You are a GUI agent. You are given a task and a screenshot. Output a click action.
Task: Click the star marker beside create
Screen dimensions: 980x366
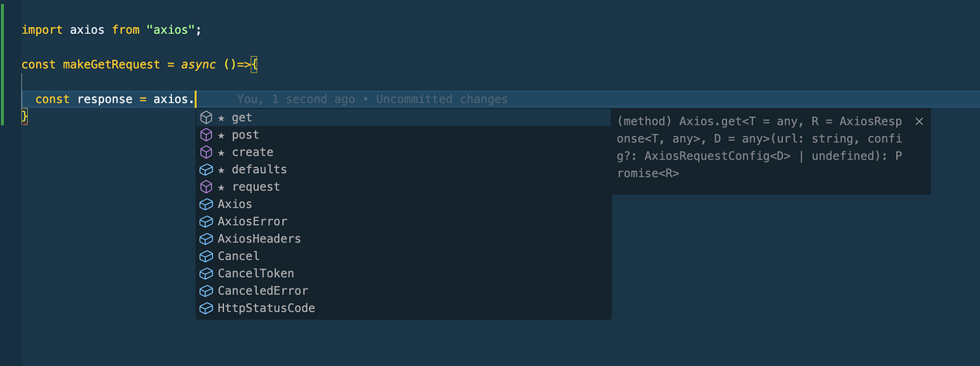point(221,152)
